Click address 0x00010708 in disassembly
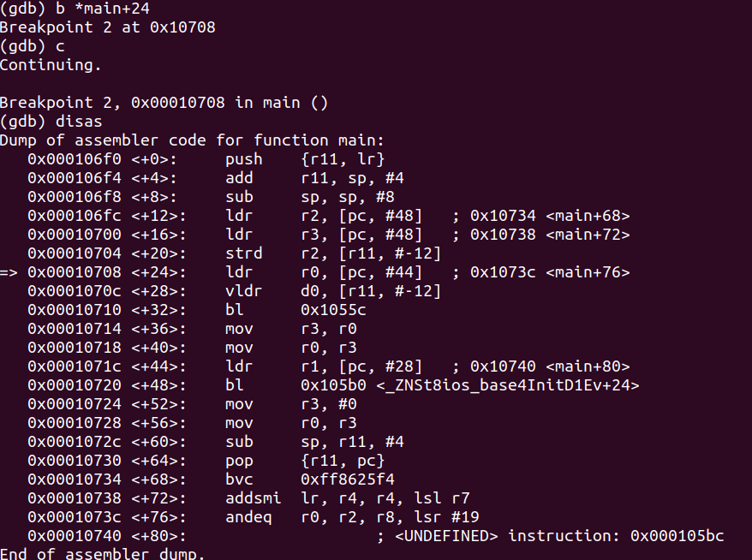 coord(75,272)
